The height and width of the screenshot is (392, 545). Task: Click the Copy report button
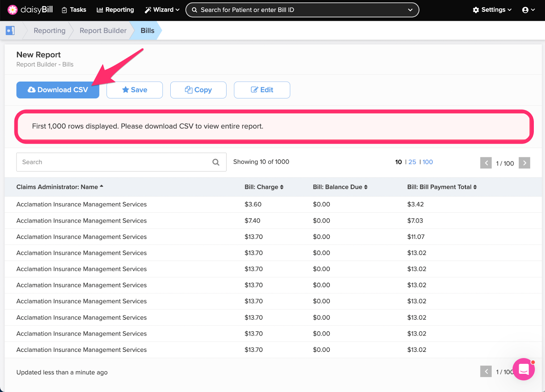click(198, 90)
